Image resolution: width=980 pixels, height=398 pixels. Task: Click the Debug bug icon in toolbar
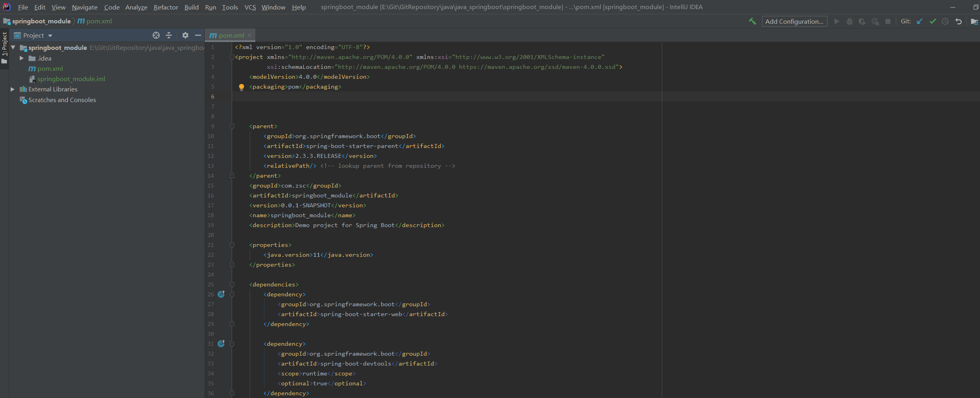pyautogui.click(x=850, y=21)
